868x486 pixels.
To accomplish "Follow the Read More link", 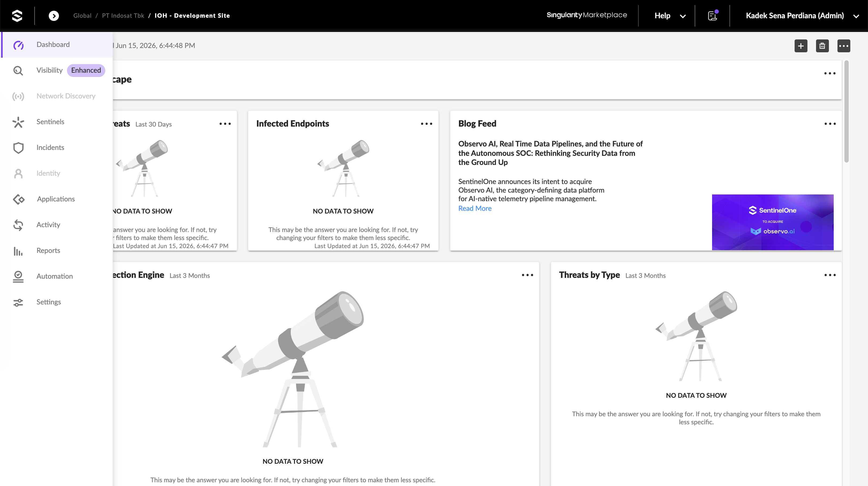I will click(x=475, y=208).
